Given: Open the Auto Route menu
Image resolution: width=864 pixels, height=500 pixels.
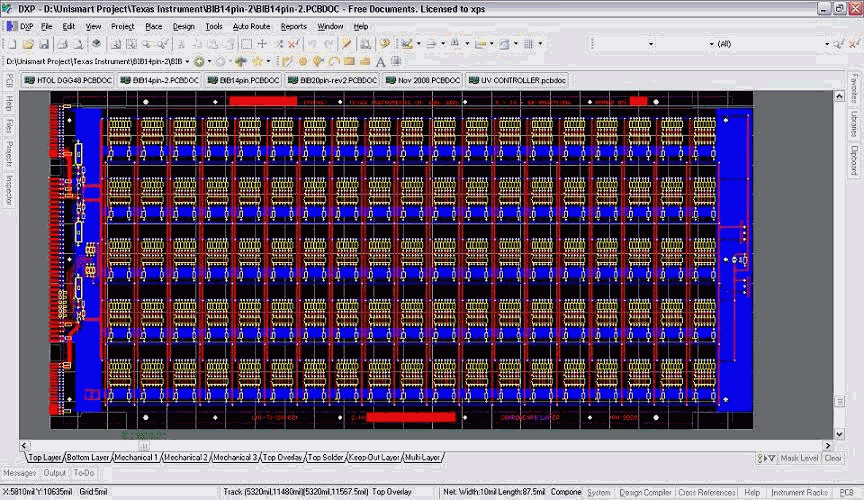Looking at the screenshot, I should point(251,26).
